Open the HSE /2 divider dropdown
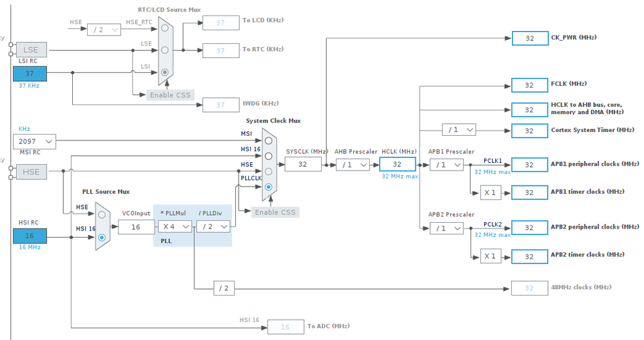The image size is (644, 340). [104, 30]
